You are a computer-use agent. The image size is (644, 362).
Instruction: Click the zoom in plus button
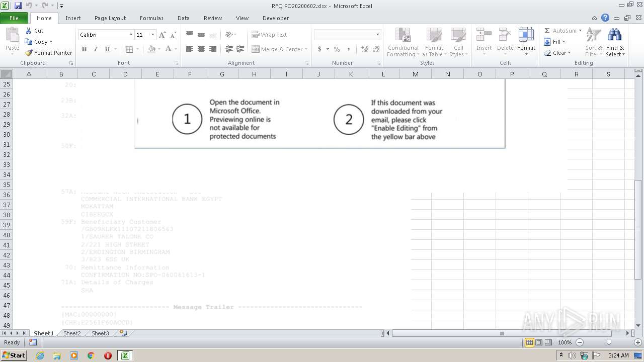tap(638, 342)
